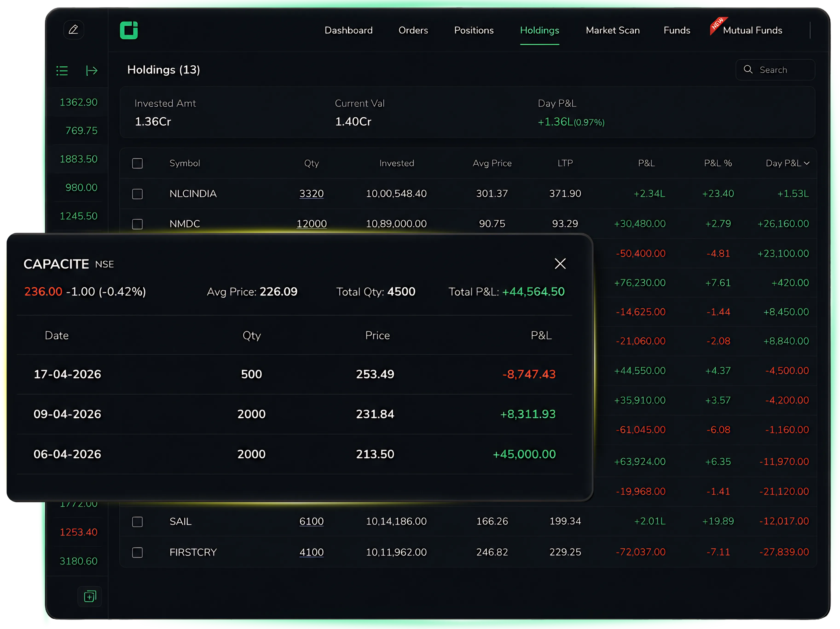Sort by the P&L % column header
This screenshot has height=629, width=840.
pyautogui.click(x=718, y=163)
